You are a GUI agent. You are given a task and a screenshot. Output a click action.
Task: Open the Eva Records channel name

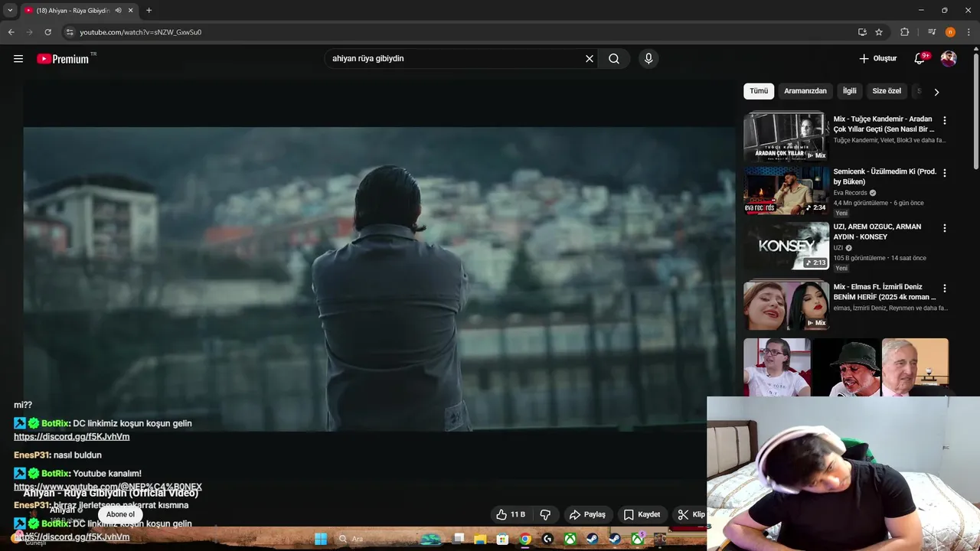[x=851, y=193]
